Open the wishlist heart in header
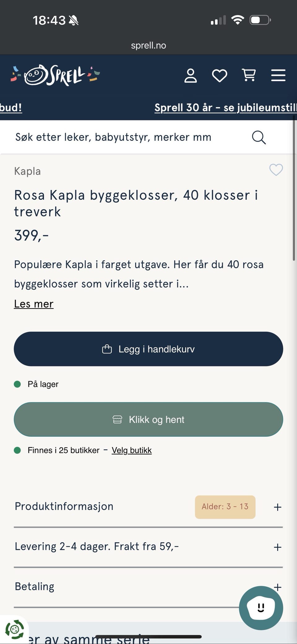297x644 pixels. (x=219, y=76)
